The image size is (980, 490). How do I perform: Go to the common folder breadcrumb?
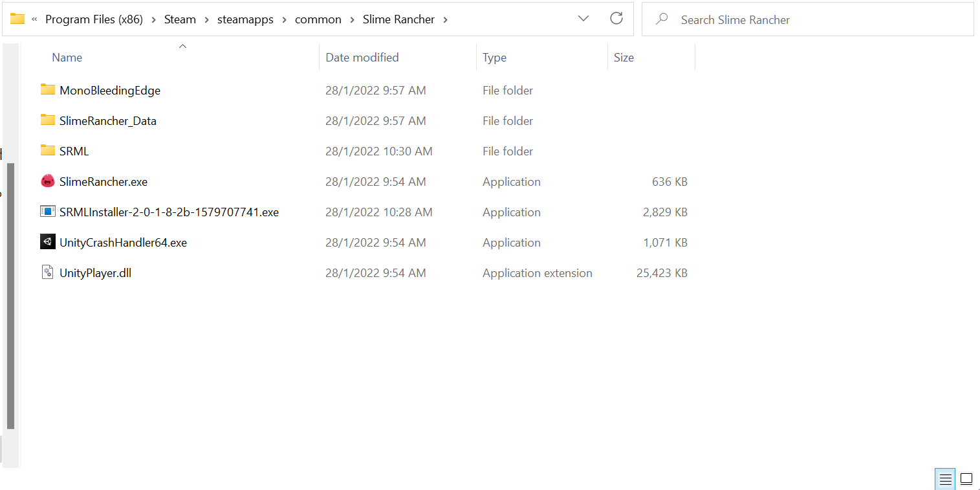pos(318,19)
